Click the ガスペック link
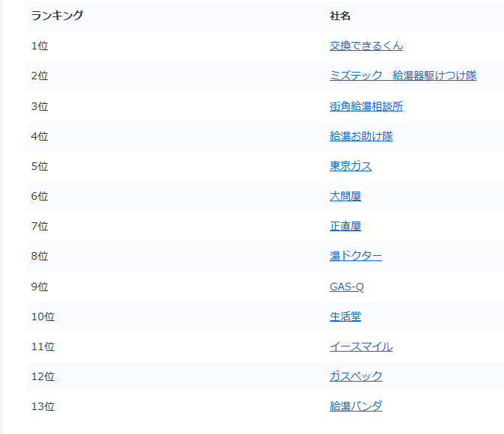Image resolution: width=504 pixels, height=434 pixels. click(355, 376)
